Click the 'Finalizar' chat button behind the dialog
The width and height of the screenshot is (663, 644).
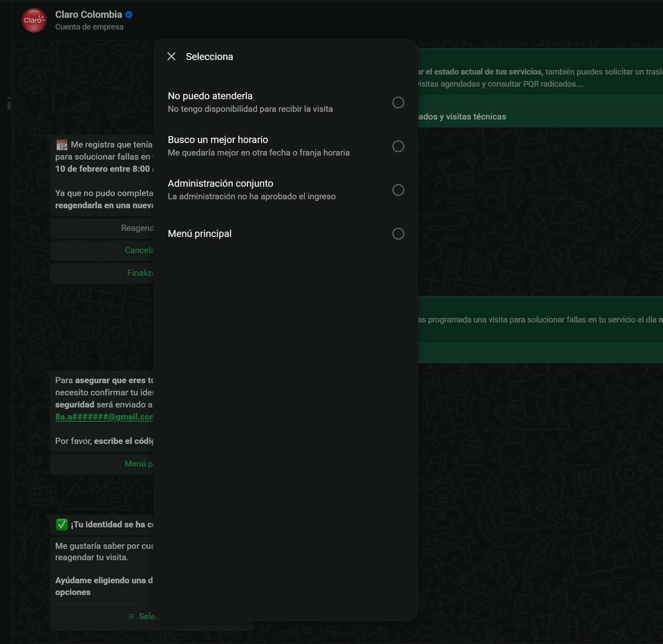102,273
